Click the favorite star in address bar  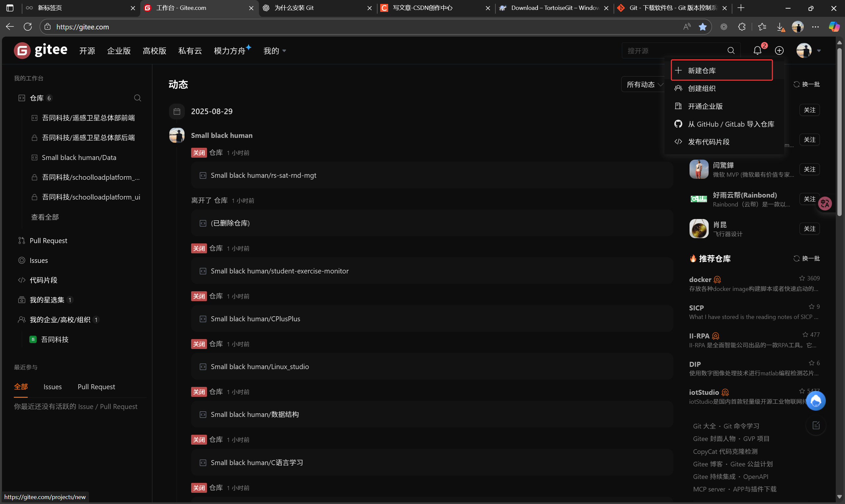[x=703, y=27]
